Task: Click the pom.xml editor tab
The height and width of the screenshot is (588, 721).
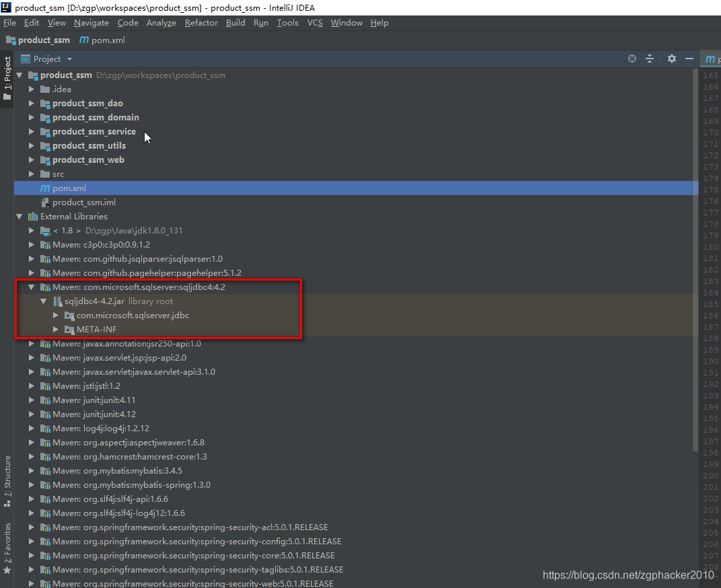Action: 711,59
